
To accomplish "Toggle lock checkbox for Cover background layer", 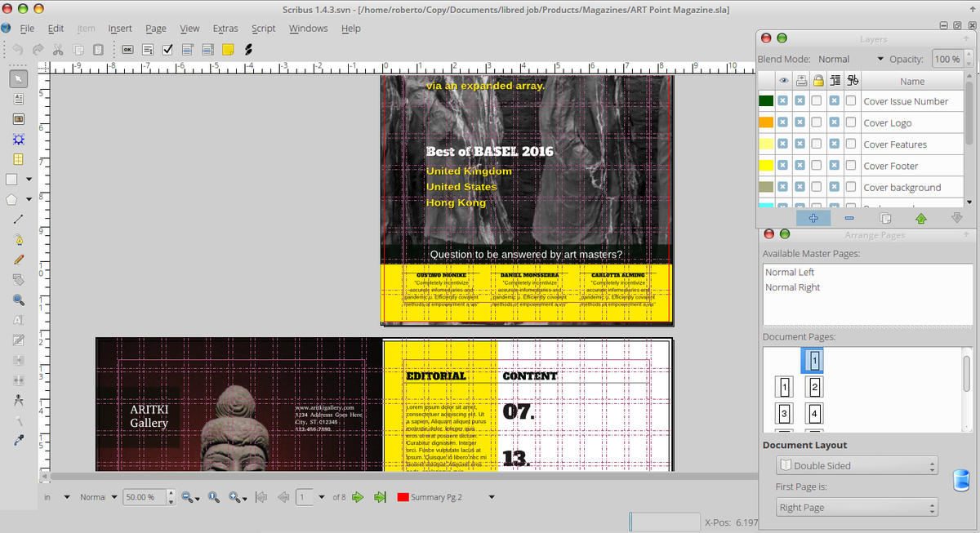I will point(817,187).
